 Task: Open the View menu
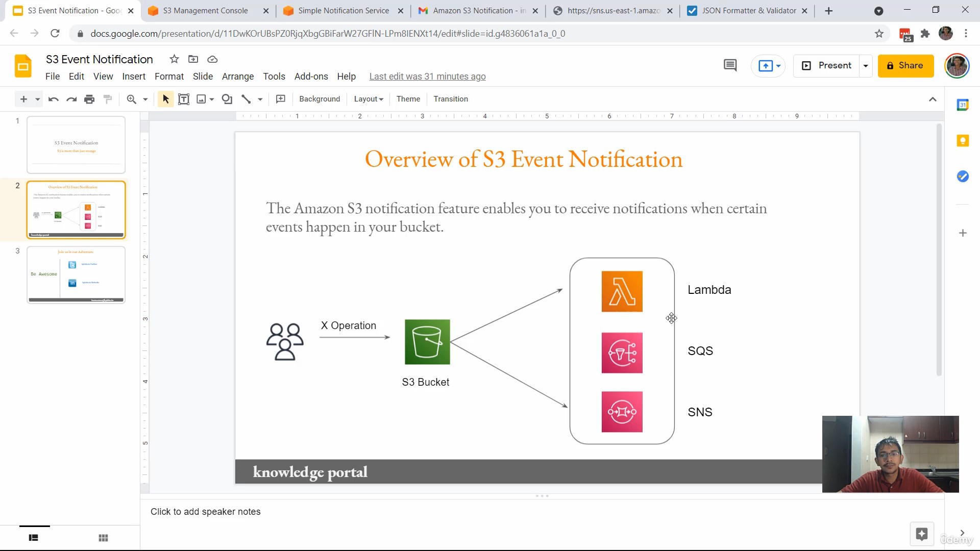coord(103,77)
